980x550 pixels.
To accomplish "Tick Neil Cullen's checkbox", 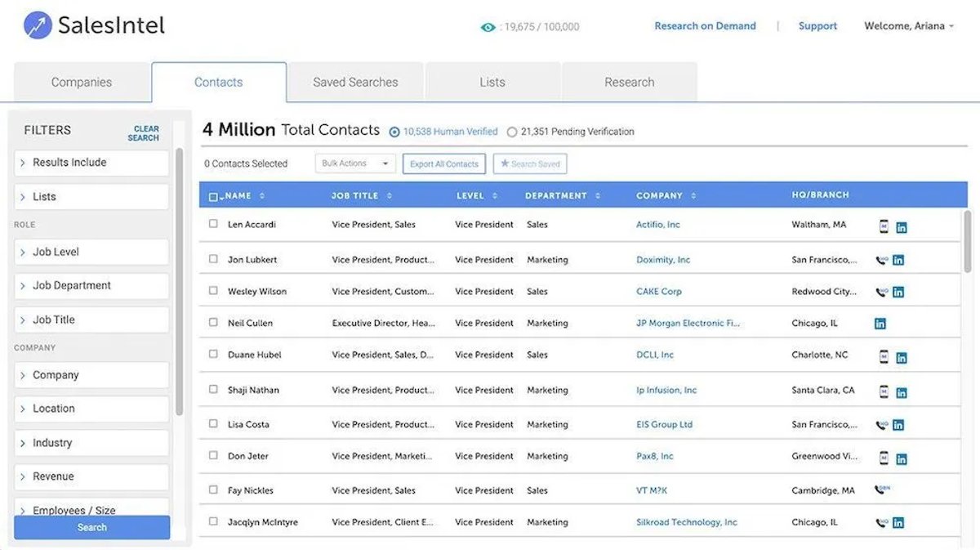I will (213, 322).
